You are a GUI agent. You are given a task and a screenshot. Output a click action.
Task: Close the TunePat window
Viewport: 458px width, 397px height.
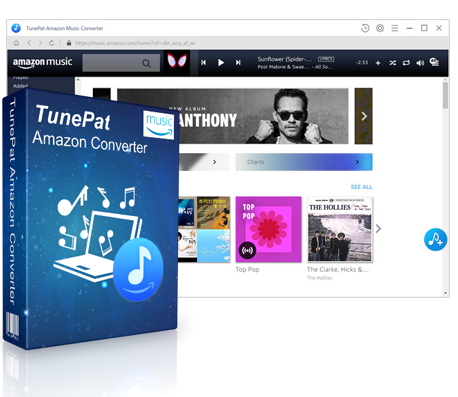(x=439, y=28)
